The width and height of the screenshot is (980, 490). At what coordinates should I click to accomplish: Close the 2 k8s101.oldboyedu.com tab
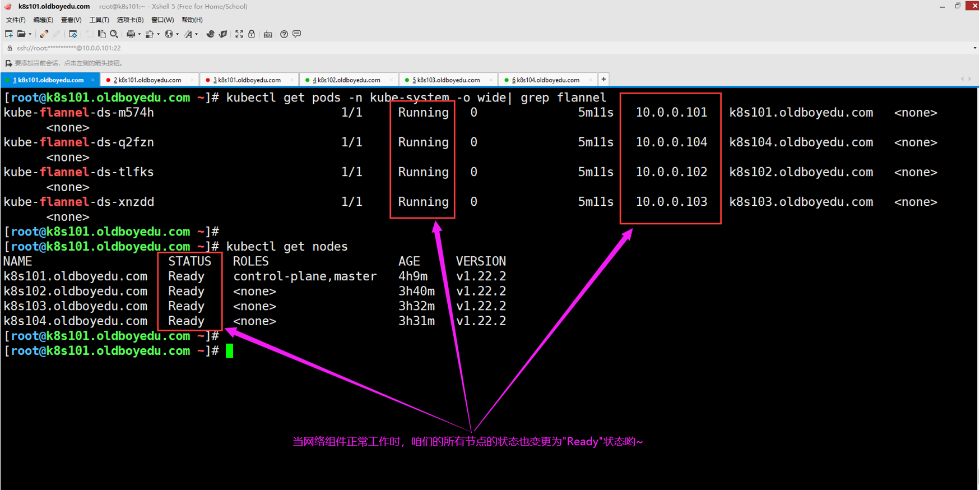pyautogui.click(x=192, y=80)
